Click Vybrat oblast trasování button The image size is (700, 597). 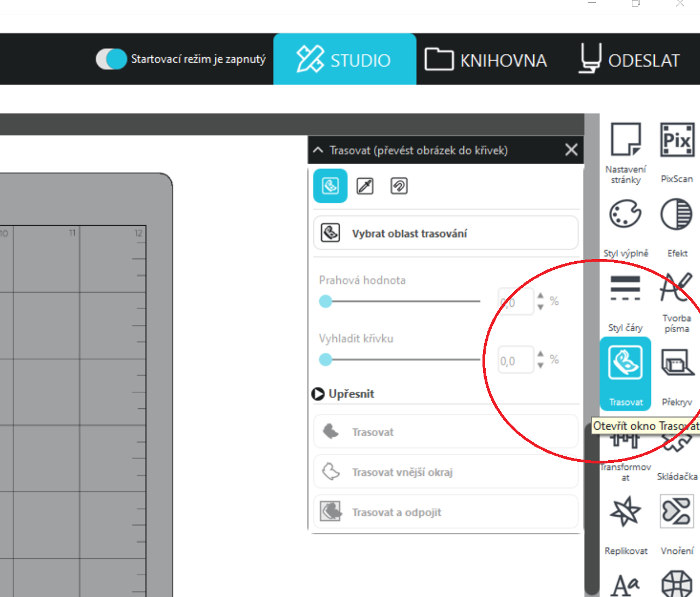coord(445,233)
